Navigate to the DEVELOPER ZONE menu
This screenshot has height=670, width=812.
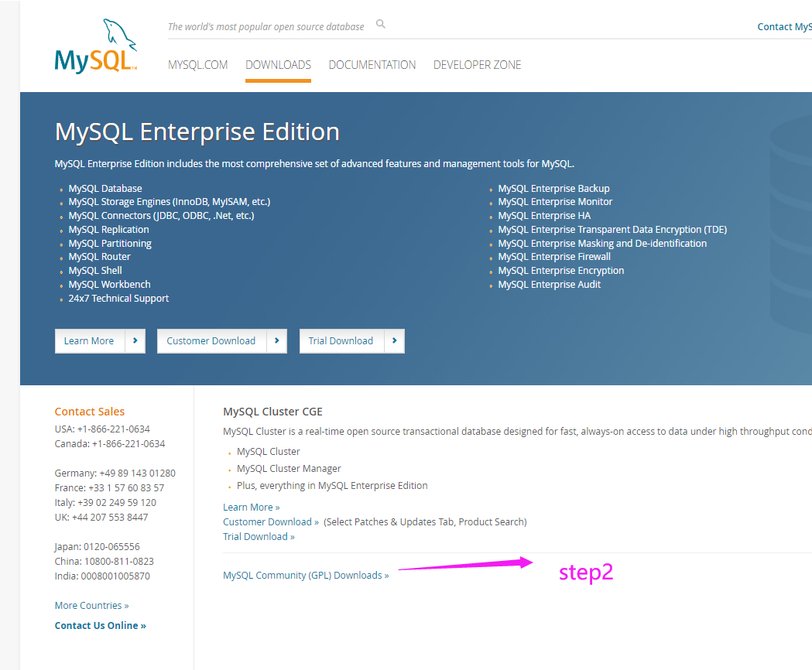pos(477,65)
